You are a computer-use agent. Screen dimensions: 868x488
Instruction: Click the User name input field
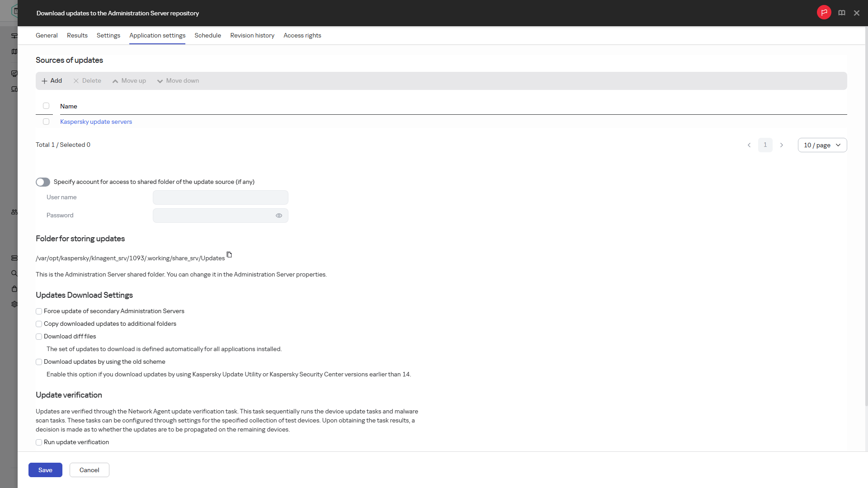[x=221, y=197]
